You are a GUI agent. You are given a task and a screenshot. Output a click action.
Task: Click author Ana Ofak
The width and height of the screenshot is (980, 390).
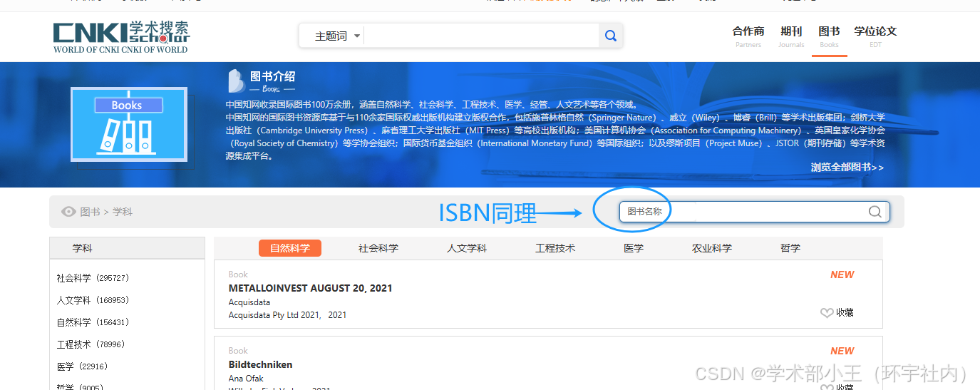click(246, 379)
